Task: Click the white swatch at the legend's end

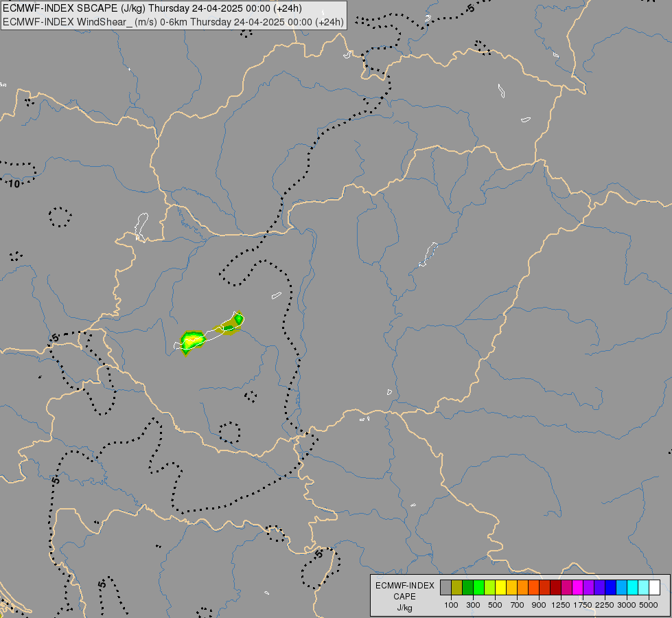Action: click(x=654, y=588)
